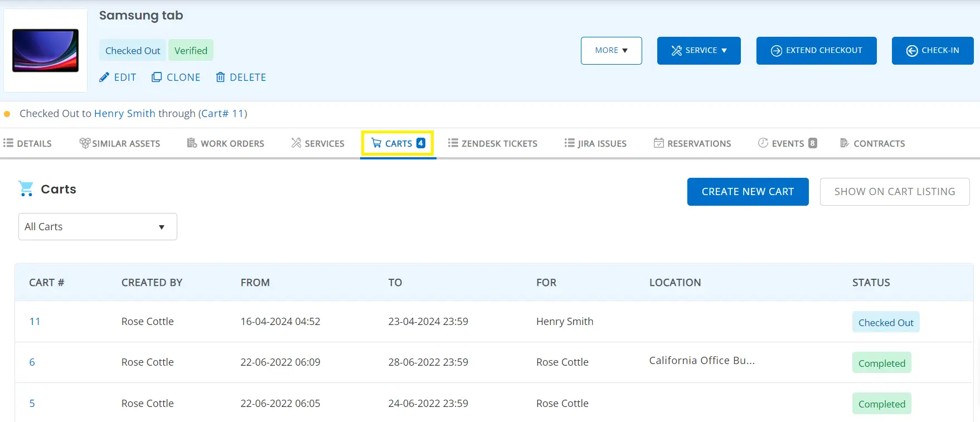Switch to the Contracts tab
Viewport: 980px width, 422px height.
(872, 143)
